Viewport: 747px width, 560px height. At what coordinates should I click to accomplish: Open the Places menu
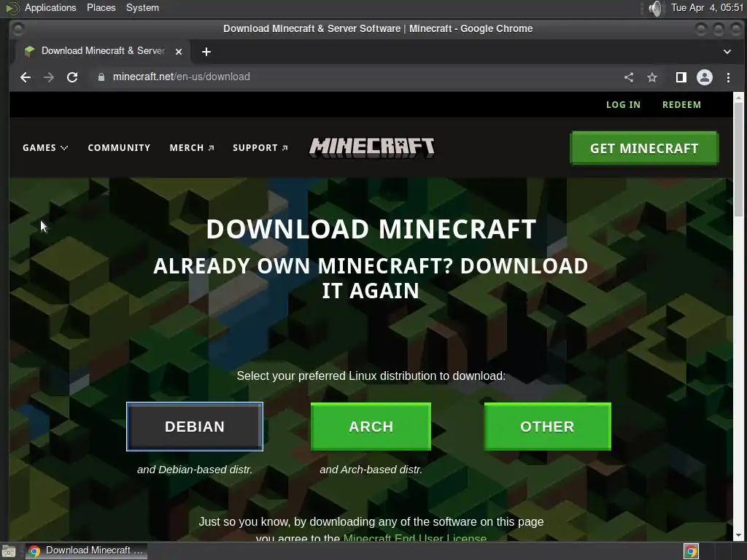[x=101, y=7]
